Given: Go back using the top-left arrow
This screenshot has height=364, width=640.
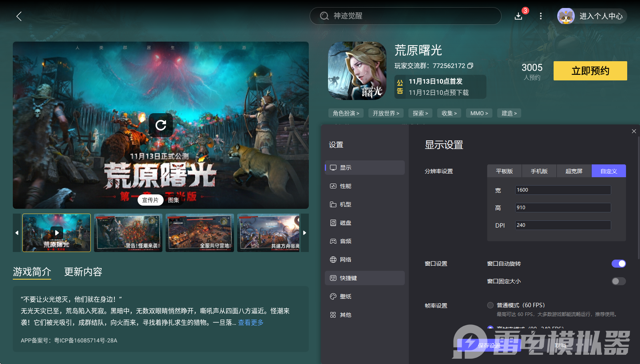Looking at the screenshot, I should tap(19, 16).
